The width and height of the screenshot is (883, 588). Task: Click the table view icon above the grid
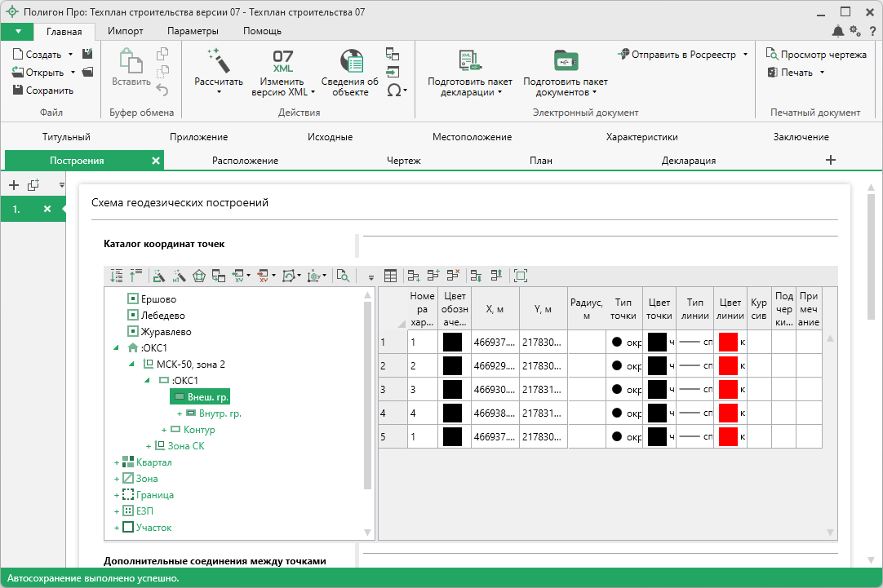391,276
